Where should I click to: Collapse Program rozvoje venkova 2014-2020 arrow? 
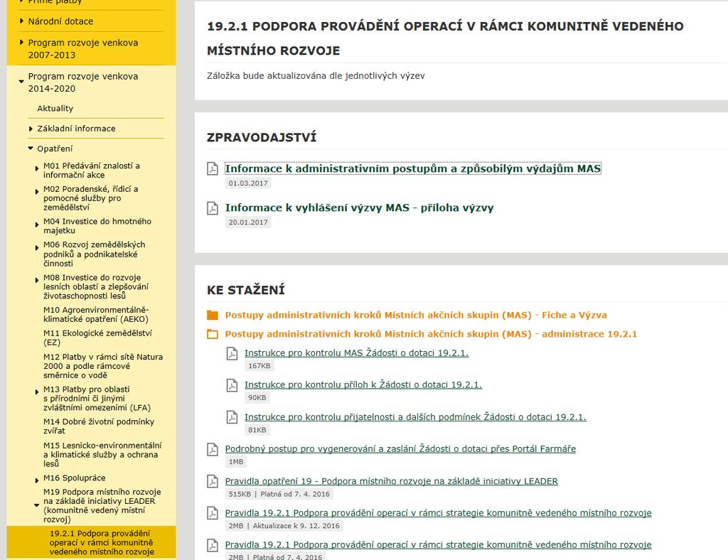(x=21, y=81)
